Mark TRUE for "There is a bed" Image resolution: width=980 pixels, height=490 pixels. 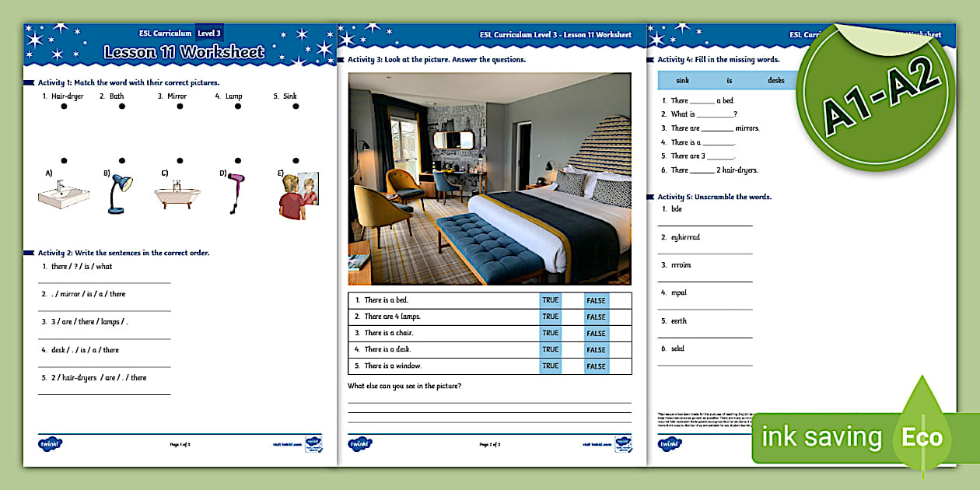coord(551,300)
